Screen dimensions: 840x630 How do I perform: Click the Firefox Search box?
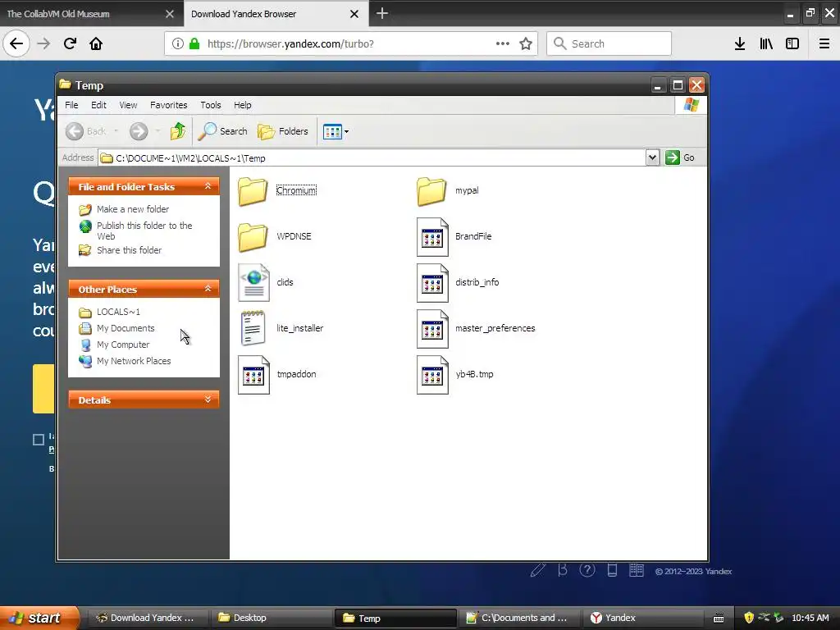pyautogui.click(x=609, y=44)
